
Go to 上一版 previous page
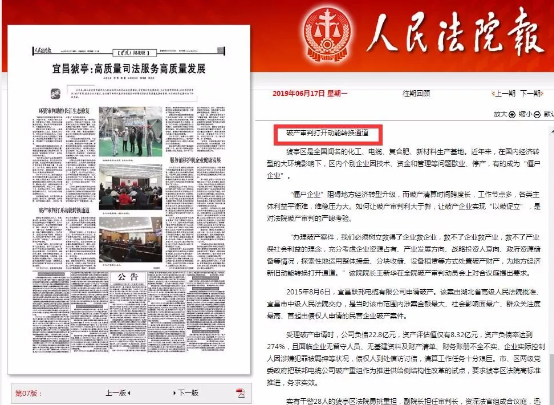(118, 393)
